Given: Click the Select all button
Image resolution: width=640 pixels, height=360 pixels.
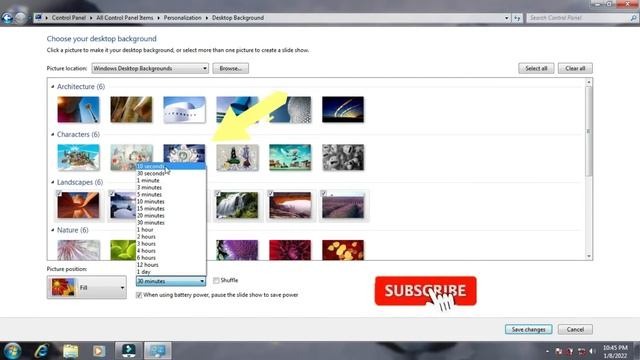Looking at the screenshot, I should point(536,68).
